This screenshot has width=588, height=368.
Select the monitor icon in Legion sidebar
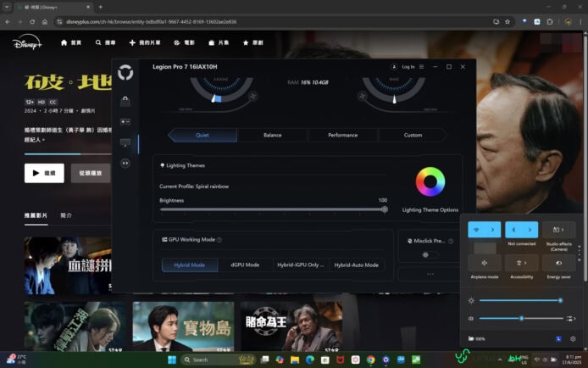click(125, 143)
